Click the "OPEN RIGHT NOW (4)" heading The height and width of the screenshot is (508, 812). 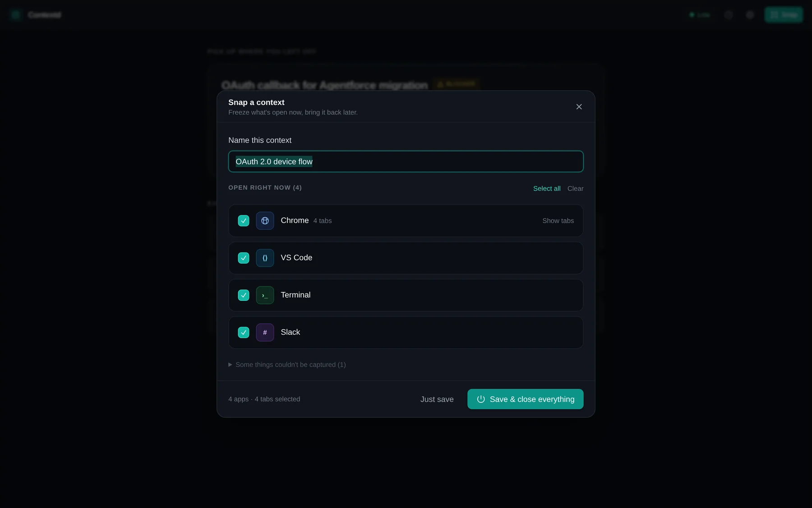265,187
